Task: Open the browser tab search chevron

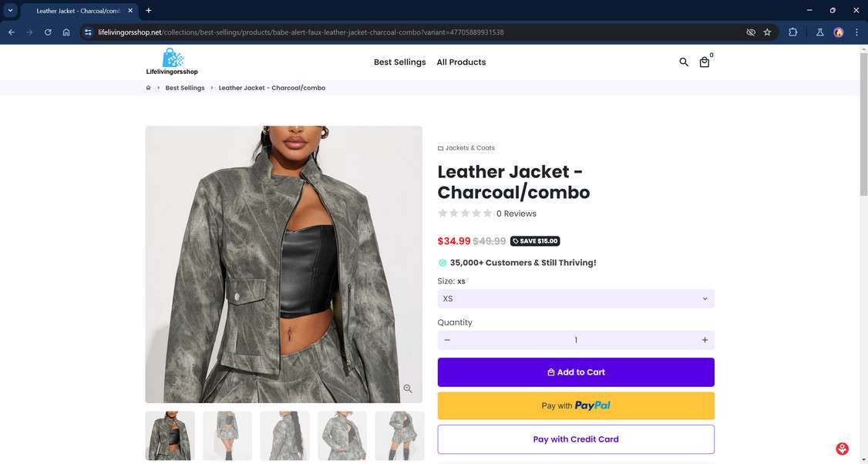Action: [10, 11]
